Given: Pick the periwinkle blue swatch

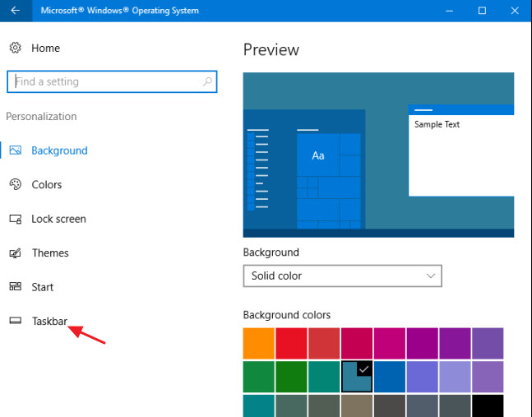Looking at the screenshot, I should [x=423, y=377].
